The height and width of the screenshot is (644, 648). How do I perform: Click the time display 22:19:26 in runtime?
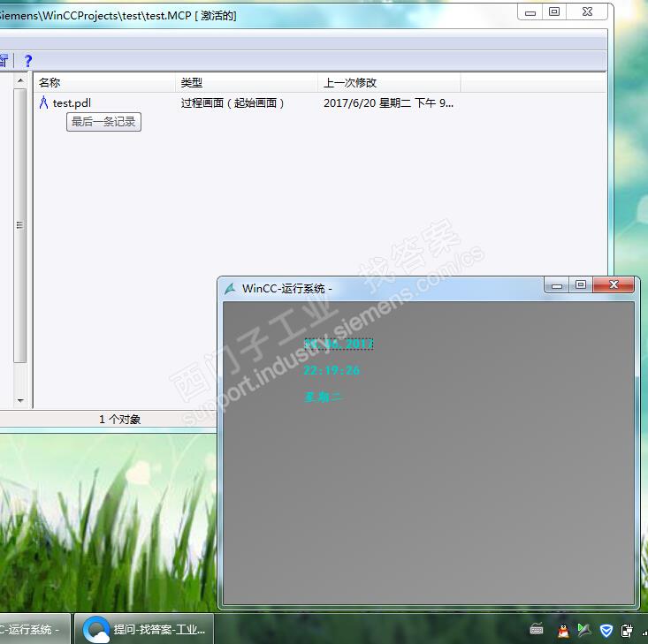(x=332, y=370)
